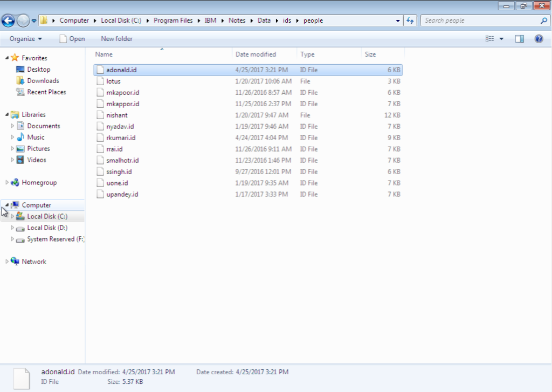Sort by the Type column header
Image resolution: width=552 pixels, height=392 pixels.
[329, 54]
